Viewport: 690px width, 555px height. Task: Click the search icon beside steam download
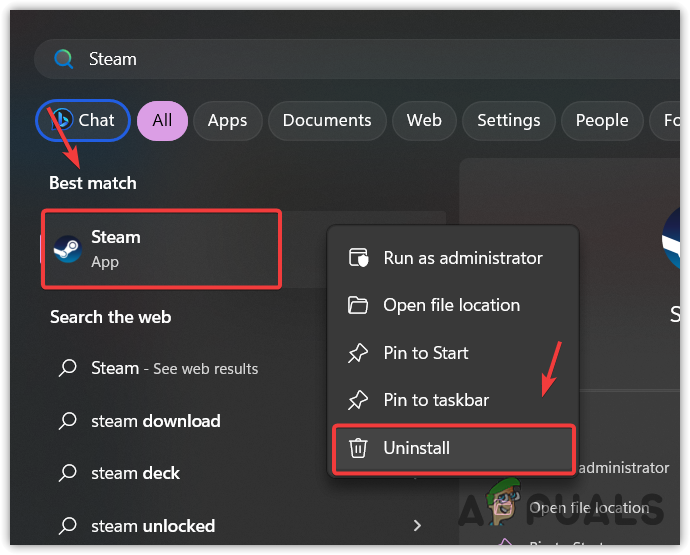(x=68, y=421)
